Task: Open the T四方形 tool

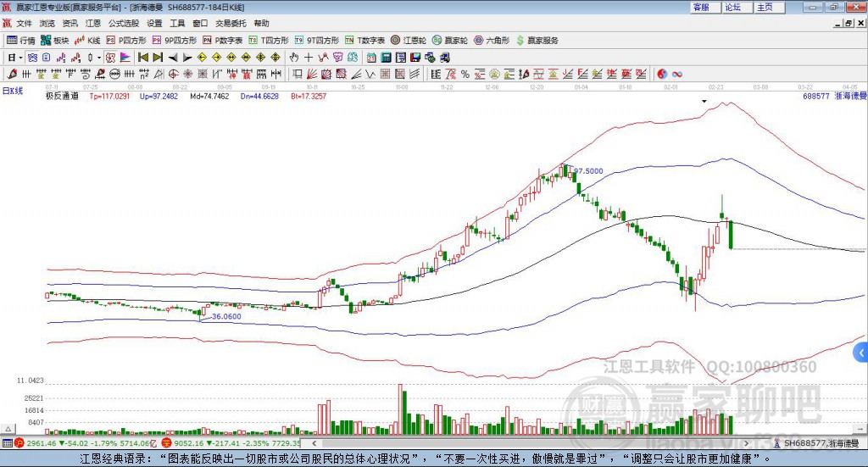Action: point(269,41)
